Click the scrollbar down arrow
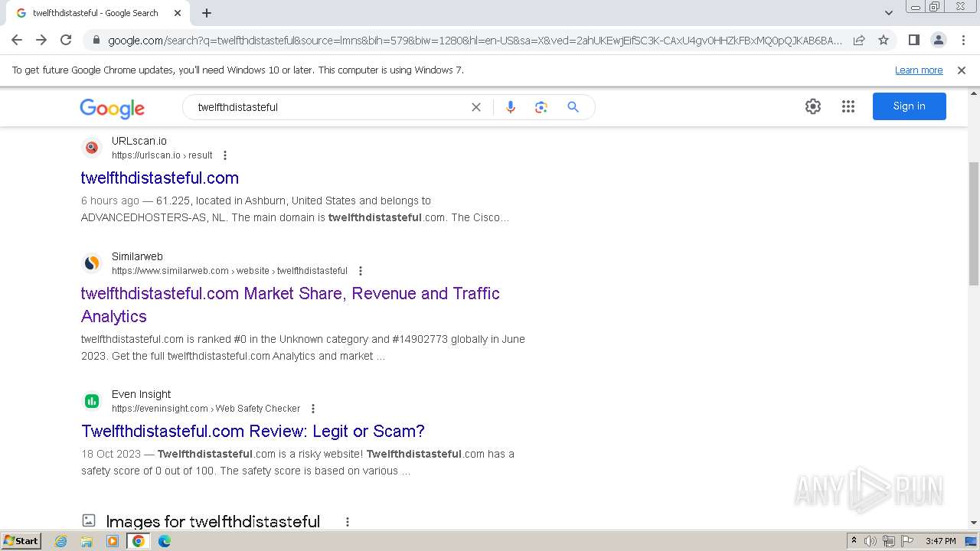 [x=974, y=523]
